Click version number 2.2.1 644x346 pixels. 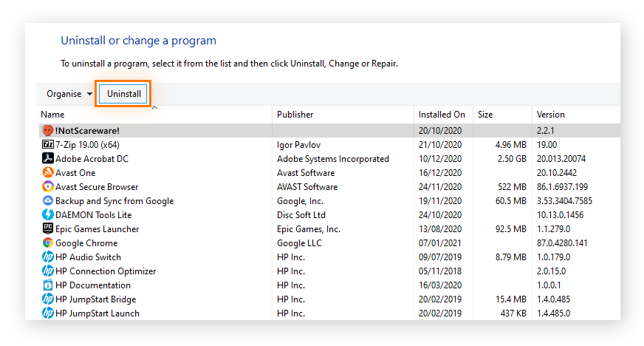point(545,131)
